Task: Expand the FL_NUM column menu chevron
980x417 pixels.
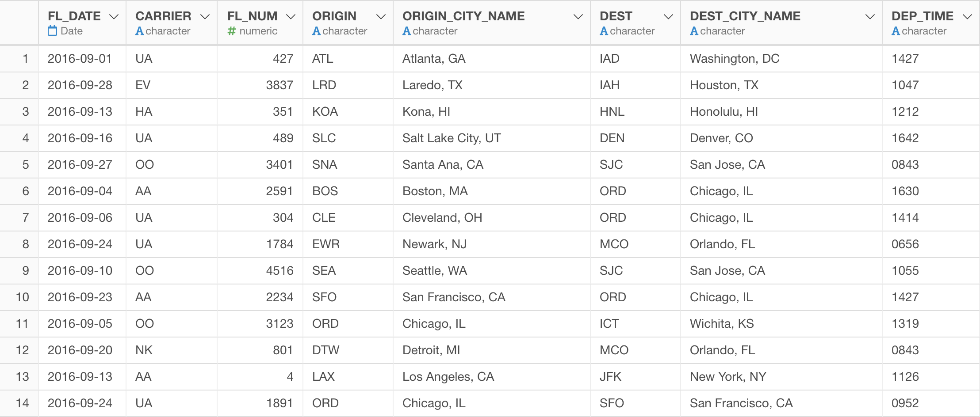Action: tap(291, 17)
